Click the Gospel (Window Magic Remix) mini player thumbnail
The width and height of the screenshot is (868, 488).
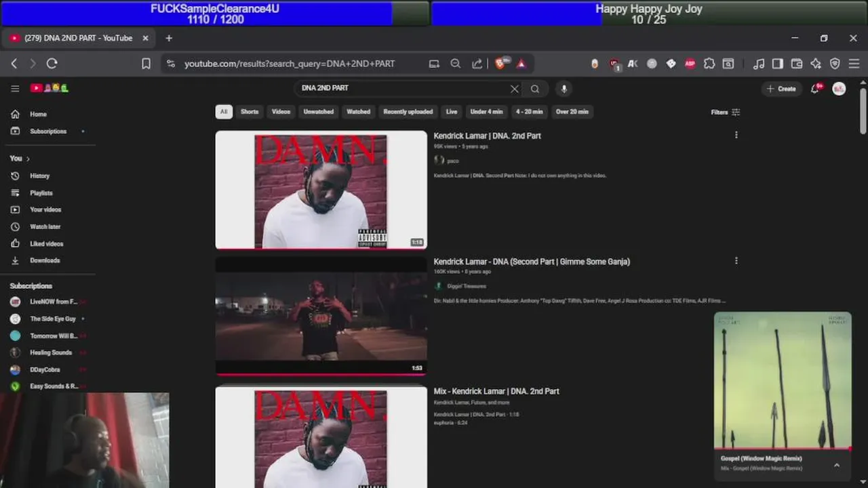point(783,380)
